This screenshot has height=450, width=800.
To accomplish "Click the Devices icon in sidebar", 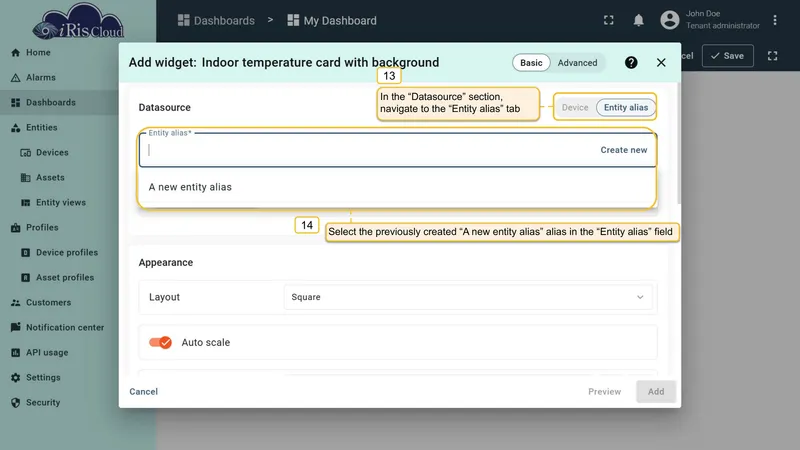I will click(x=26, y=153).
